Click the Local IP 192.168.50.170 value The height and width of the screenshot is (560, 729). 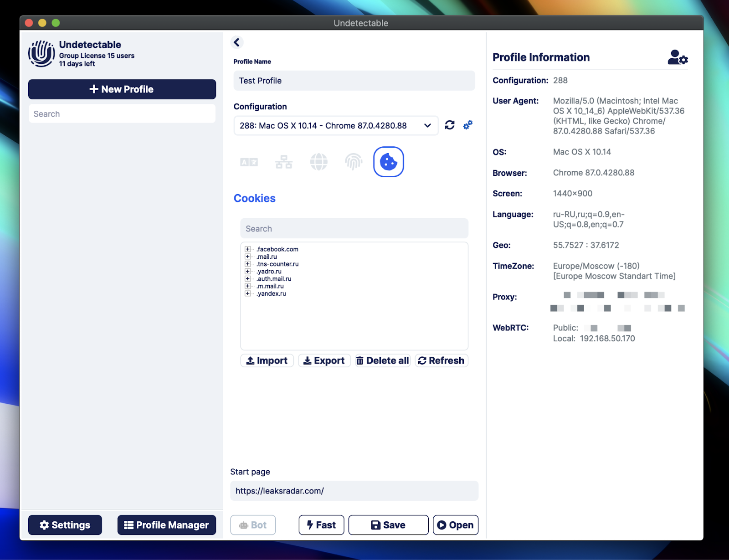click(607, 339)
